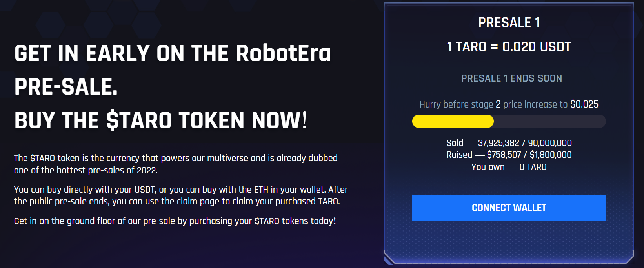Click the 1 TARO = 0.020 USDT rate

coord(509,47)
